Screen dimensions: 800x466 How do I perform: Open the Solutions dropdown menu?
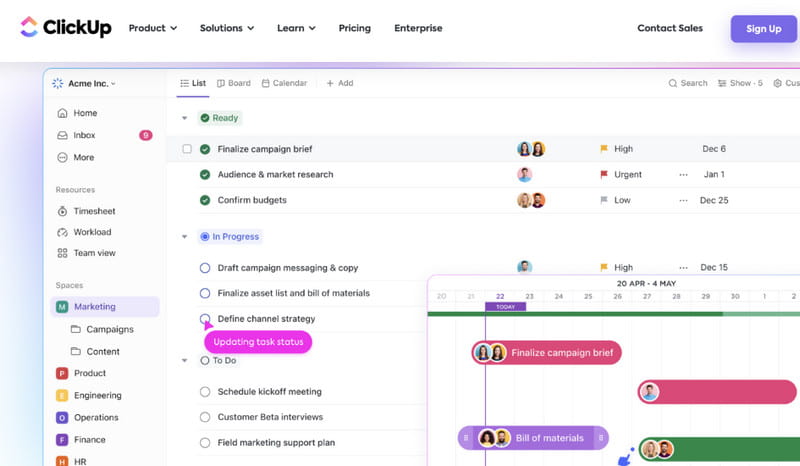click(227, 28)
